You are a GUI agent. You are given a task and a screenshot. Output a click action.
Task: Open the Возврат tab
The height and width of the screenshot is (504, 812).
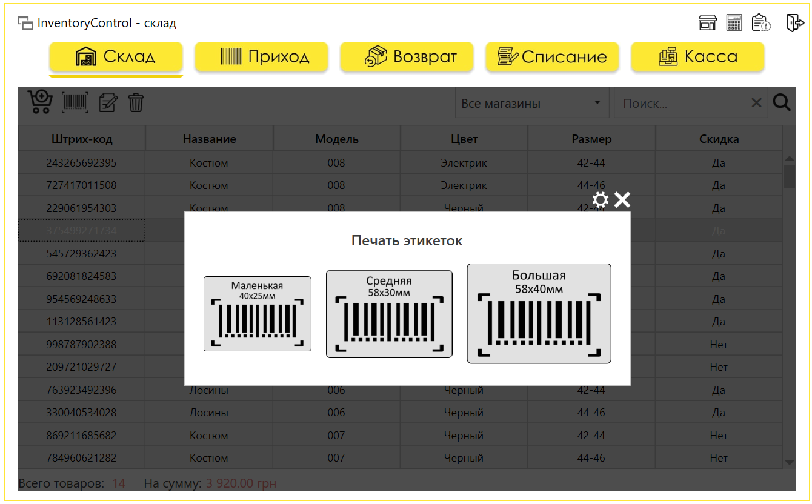click(407, 57)
